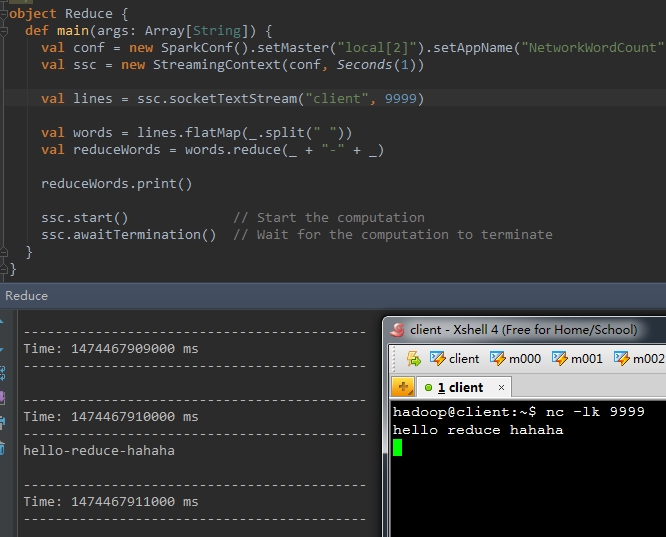Click 'SparkConf' in the val conf line
This screenshot has width=666, height=537.
point(197,48)
